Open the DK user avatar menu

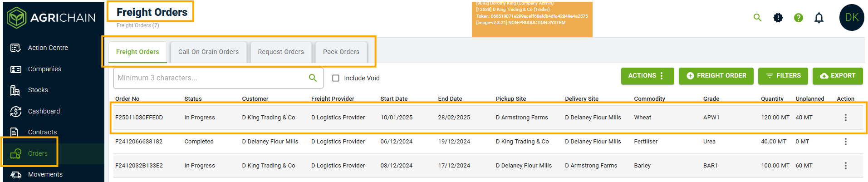click(852, 18)
